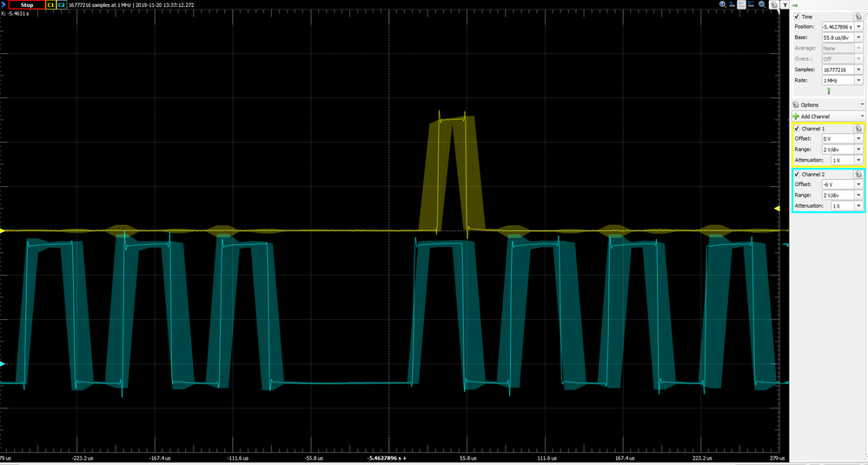Click Channel 2 Attenuation 1 X field
Screen dimensions: 868x465
(x=842, y=206)
